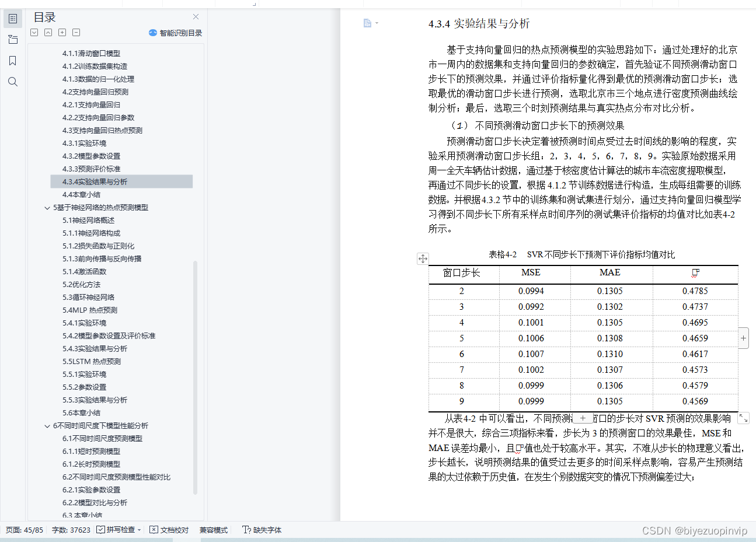Click the 字数: 37623 word count
The image size is (756, 542).
tap(71, 530)
